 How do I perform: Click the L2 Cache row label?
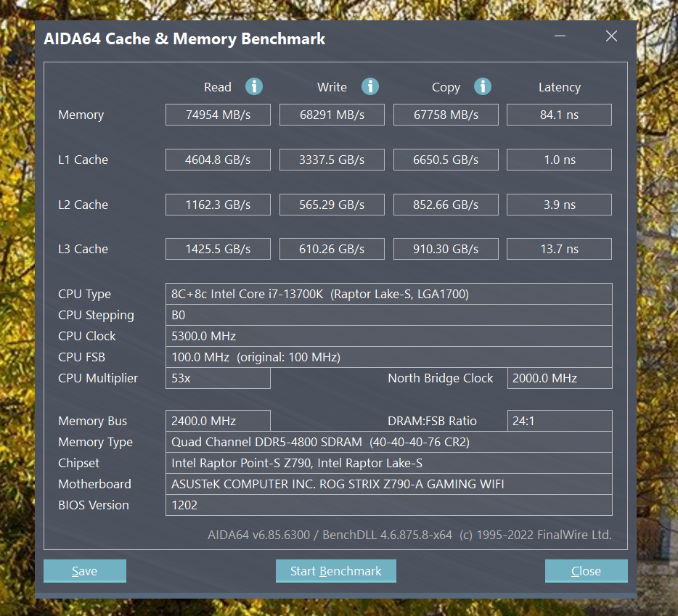pyautogui.click(x=83, y=205)
